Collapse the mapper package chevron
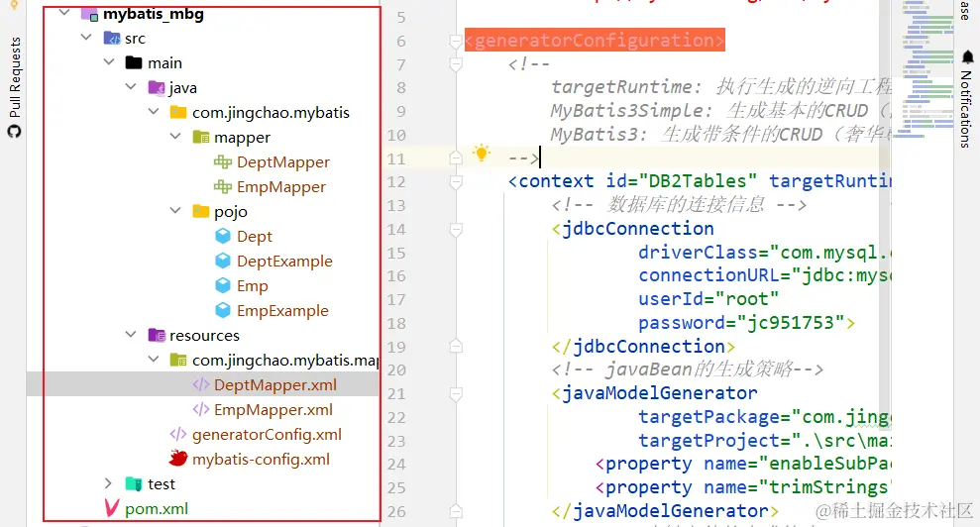Screen dimensions: 980x527 point(175,137)
